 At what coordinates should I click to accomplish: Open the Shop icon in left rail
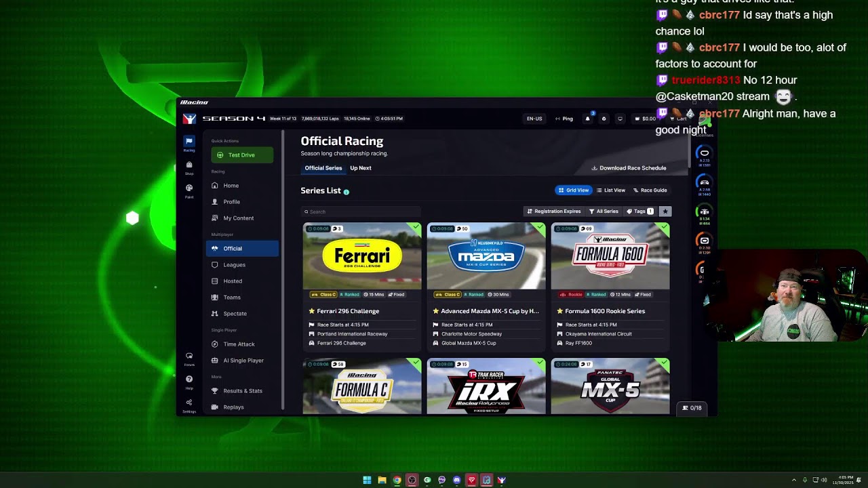(189, 167)
